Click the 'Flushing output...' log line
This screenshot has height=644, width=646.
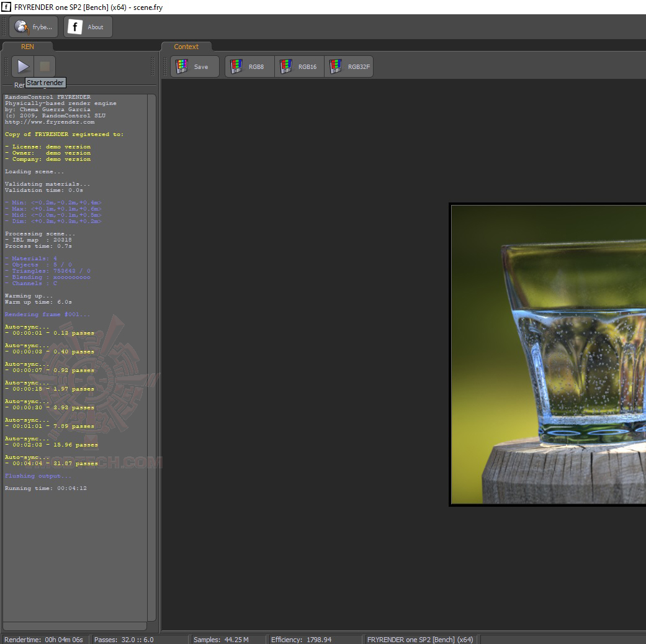pos(38,476)
